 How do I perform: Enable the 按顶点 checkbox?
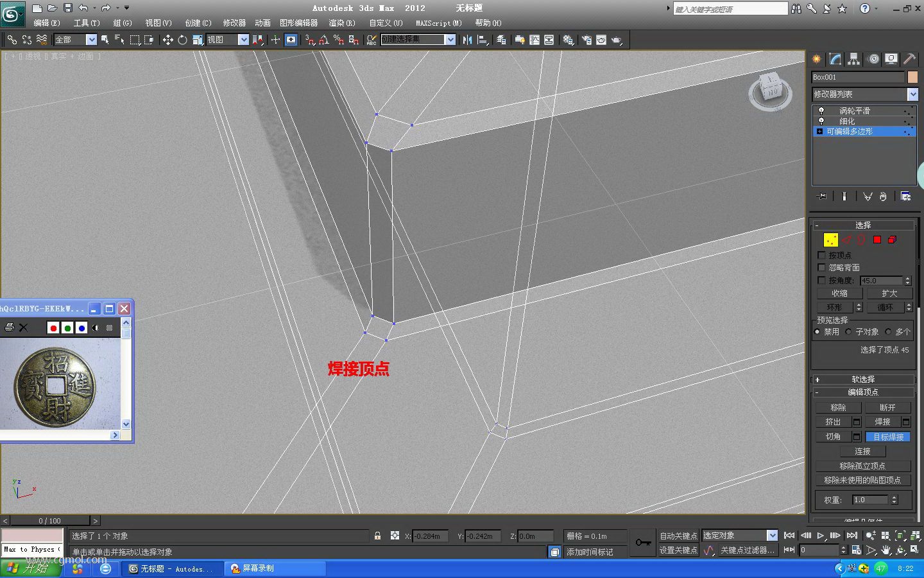[821, 255]
